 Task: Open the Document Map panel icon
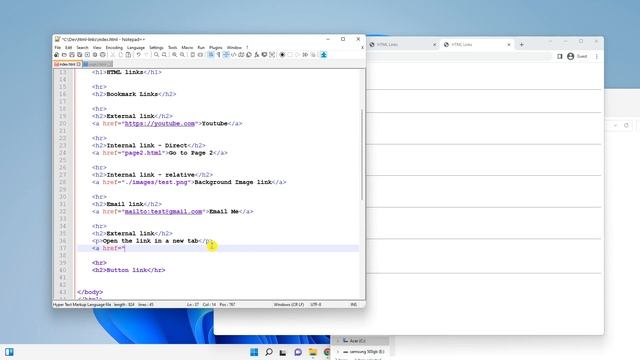[241, 55]
